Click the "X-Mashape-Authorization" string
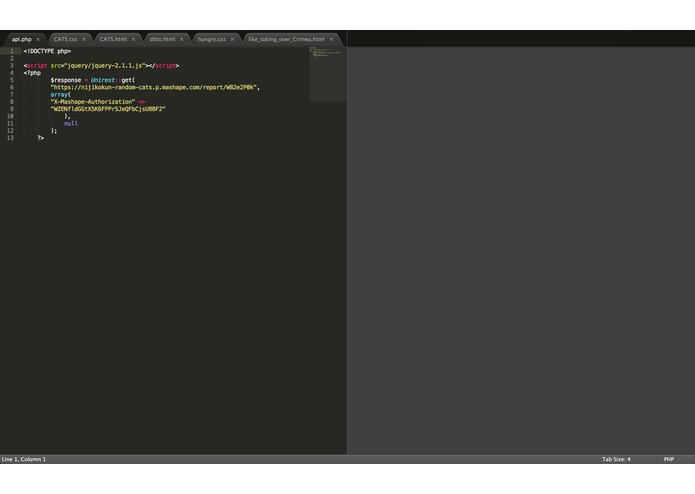695x494 pixels. tap(93, 102)
